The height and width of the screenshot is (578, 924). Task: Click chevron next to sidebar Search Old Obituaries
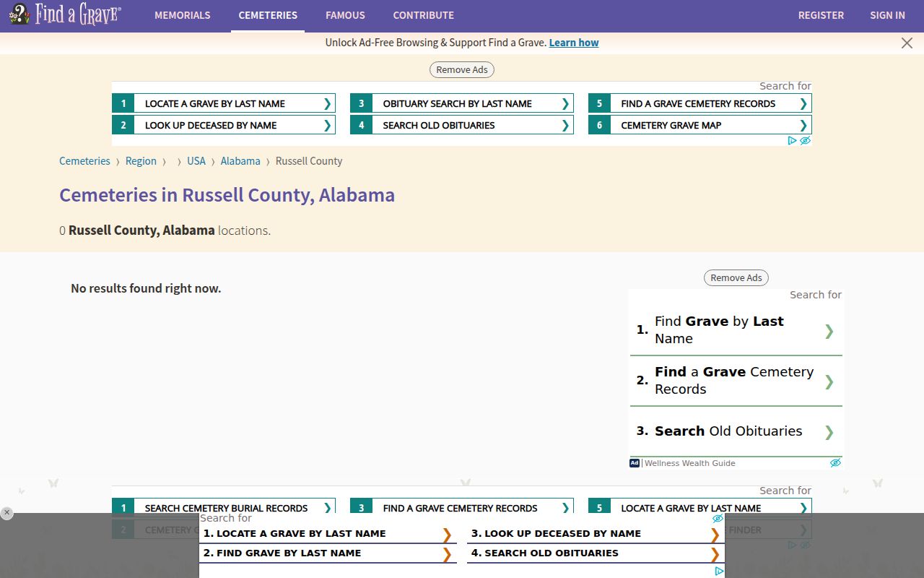[829, 432]
